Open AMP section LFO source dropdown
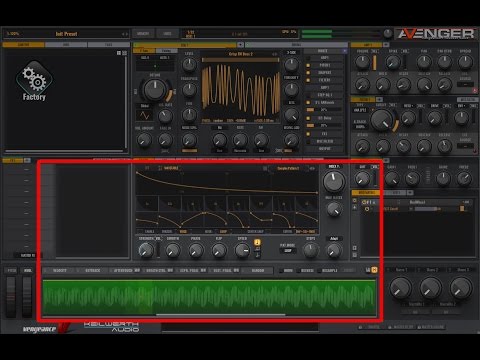 (465, 84)
